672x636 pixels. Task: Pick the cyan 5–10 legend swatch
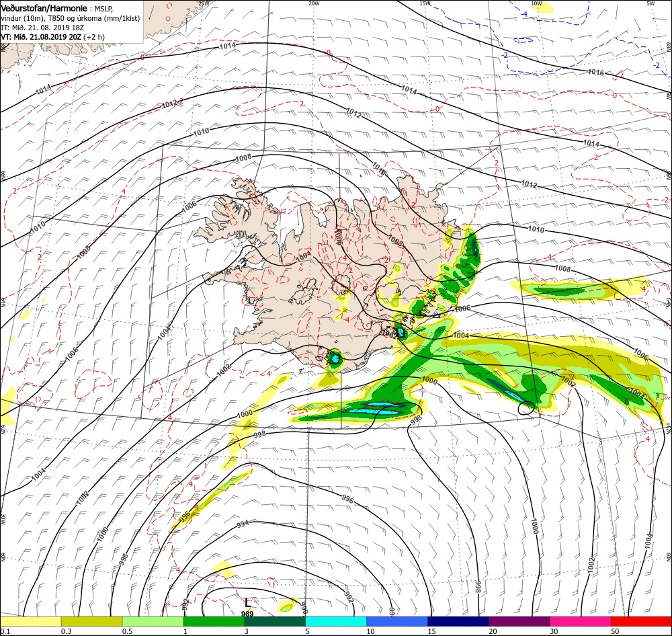pos(336,621)
